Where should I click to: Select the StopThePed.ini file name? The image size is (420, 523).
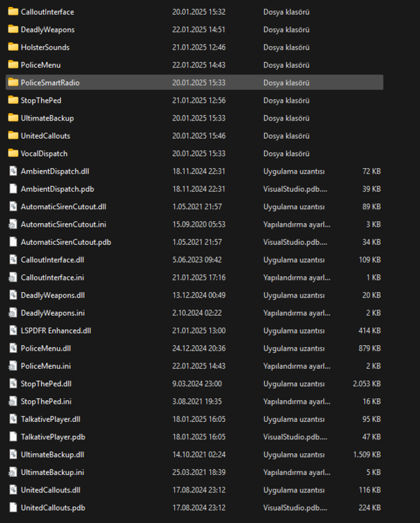[x=46, y=401]
